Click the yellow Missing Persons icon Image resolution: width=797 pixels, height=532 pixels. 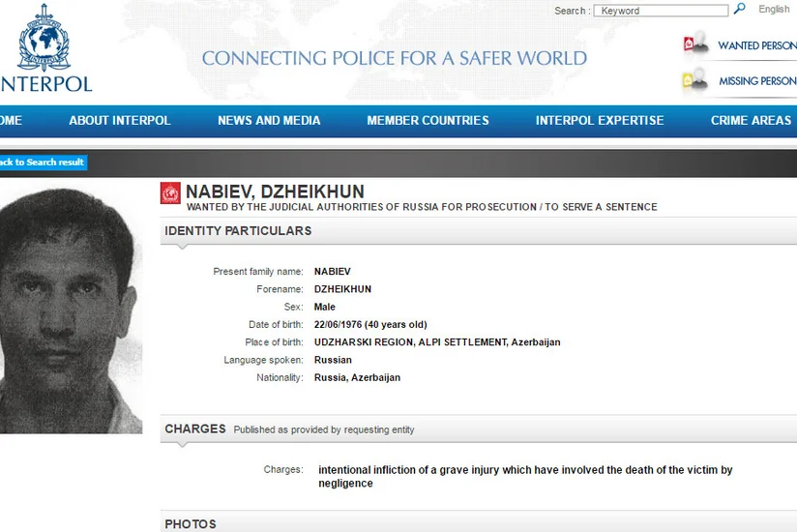tap(694, 80)
